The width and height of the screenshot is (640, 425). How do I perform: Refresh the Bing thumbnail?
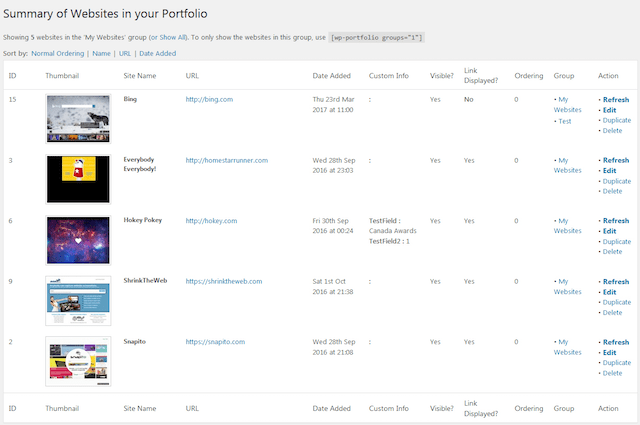tap(616, 100)
